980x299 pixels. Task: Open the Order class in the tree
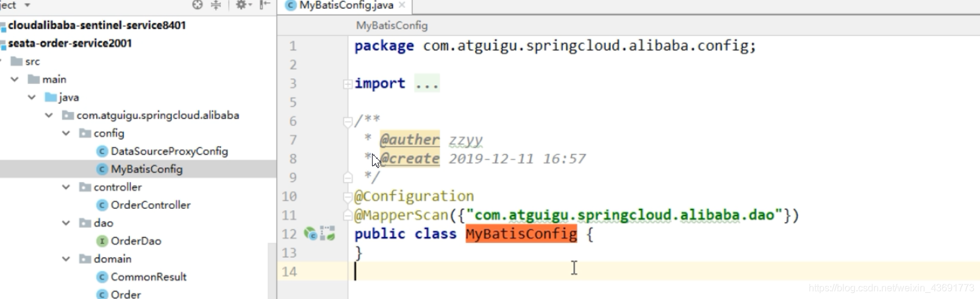coord(126,294)
